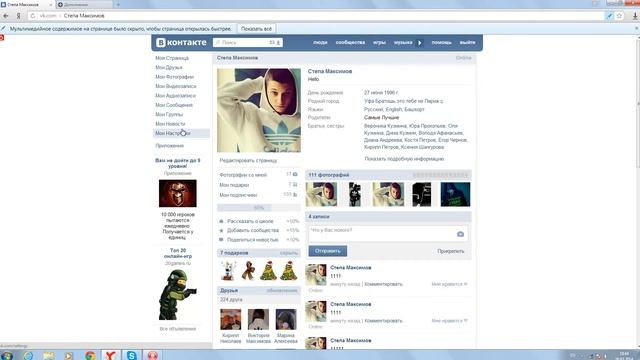Click the VKontakte logo in the header
Image resolution: width=640 pixels, height=360 pixels.
[182, 42]
